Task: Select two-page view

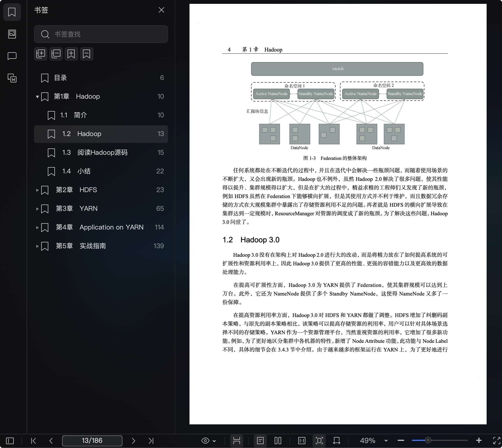Action: pos(278,441)
